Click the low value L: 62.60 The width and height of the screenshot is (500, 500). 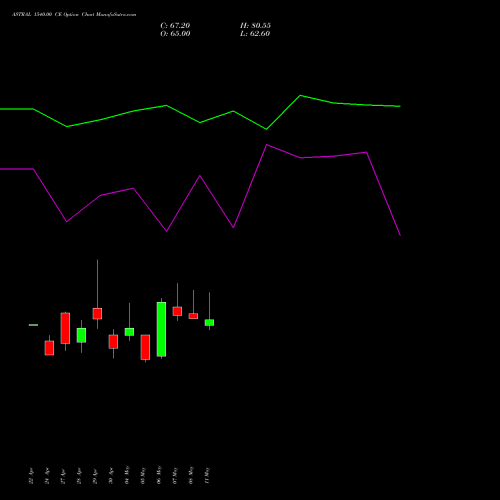tap(255, 34)
